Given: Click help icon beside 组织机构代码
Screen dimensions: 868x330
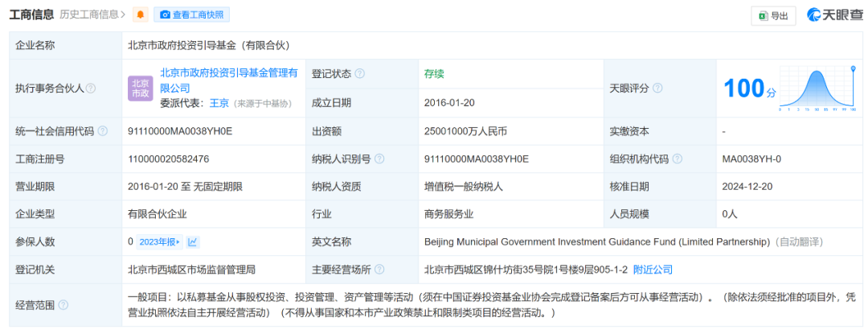Looking at the screenshot, I should [x=677, y=159].
